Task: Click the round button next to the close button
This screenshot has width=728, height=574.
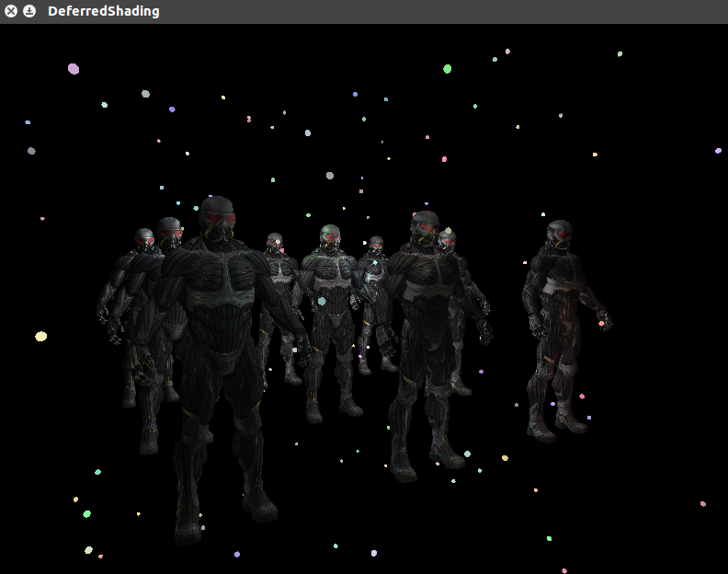Action: 29,11
